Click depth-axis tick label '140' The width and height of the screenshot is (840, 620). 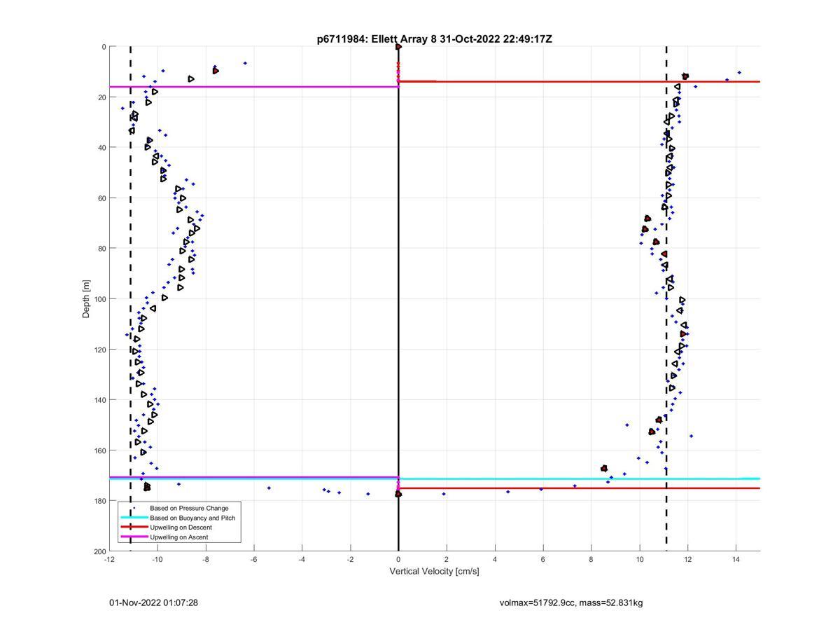point(99,400)
